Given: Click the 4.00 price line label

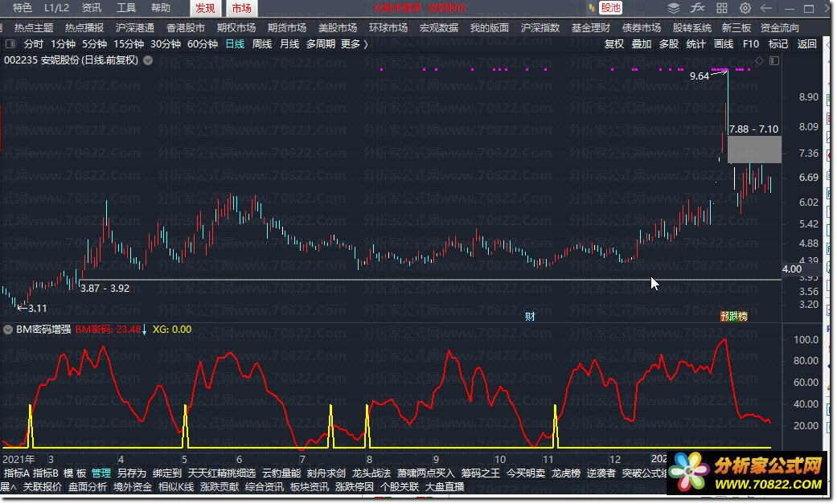Looking at the screenshot, I should (792, 269).
